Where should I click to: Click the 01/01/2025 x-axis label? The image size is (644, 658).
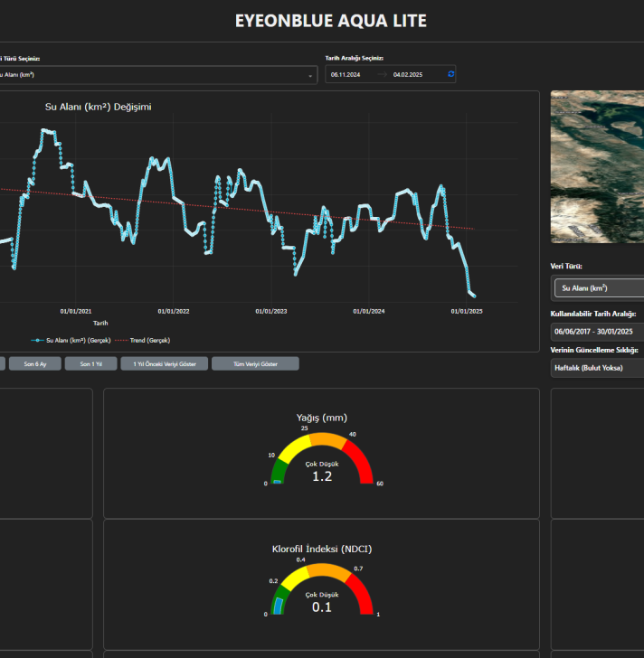point(467,311)
